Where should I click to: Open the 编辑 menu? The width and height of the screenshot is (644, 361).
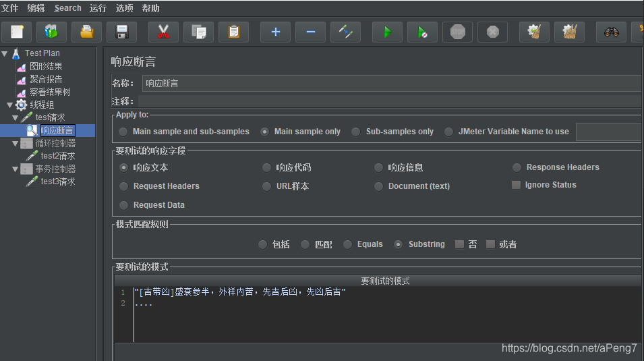tap(36, 8)
